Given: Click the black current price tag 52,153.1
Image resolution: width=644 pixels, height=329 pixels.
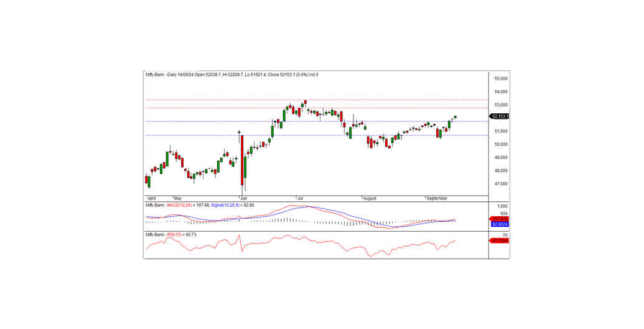Looking at the screenshot, I should [x=500, y=117].
